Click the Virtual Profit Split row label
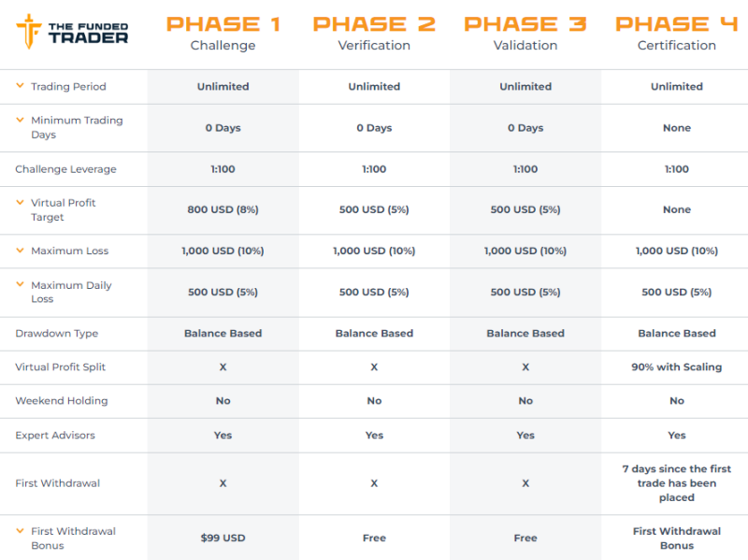Viewport: 748px width, 560px height. coord(61,366)
